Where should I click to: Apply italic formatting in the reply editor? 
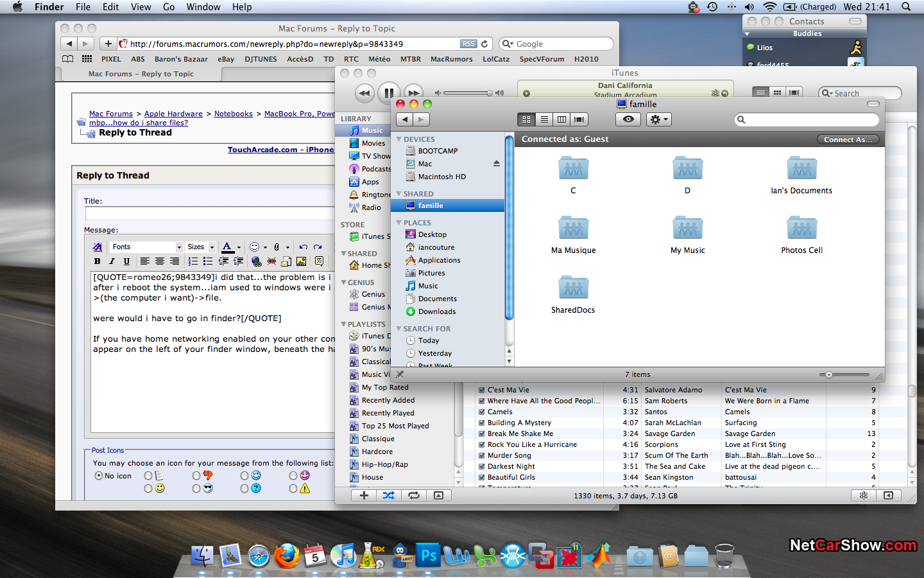pyautogui.click(x=112, y=261)
